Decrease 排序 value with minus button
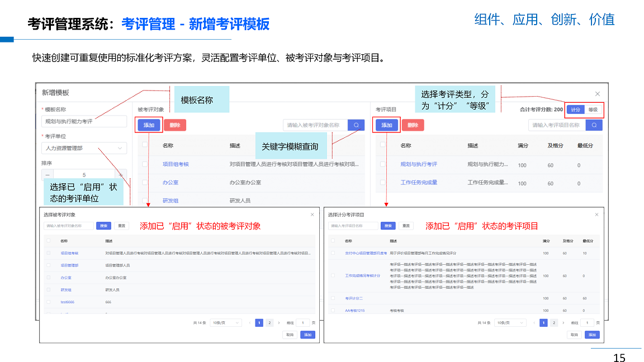This screenshot has height=362, width=644. 48,175
